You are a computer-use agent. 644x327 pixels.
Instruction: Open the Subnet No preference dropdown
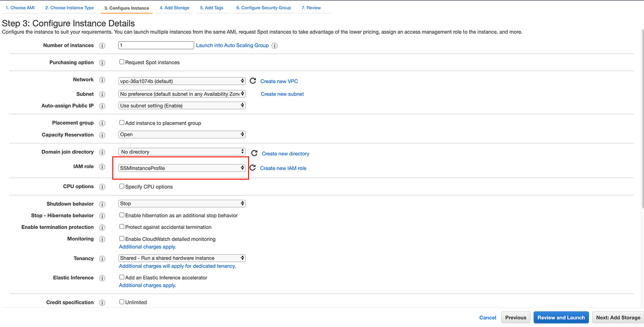[x=182, y=94]
